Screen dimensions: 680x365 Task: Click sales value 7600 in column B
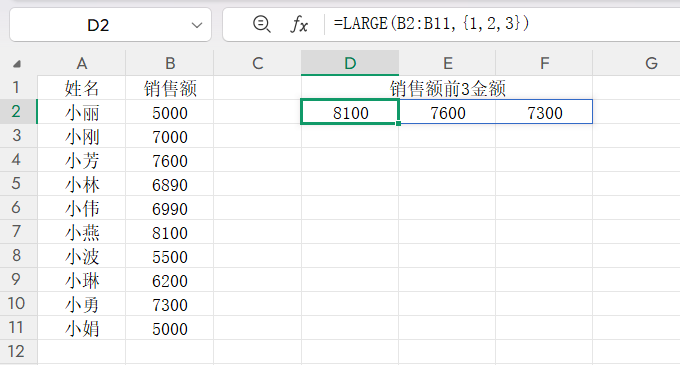(x=170, y=160)
